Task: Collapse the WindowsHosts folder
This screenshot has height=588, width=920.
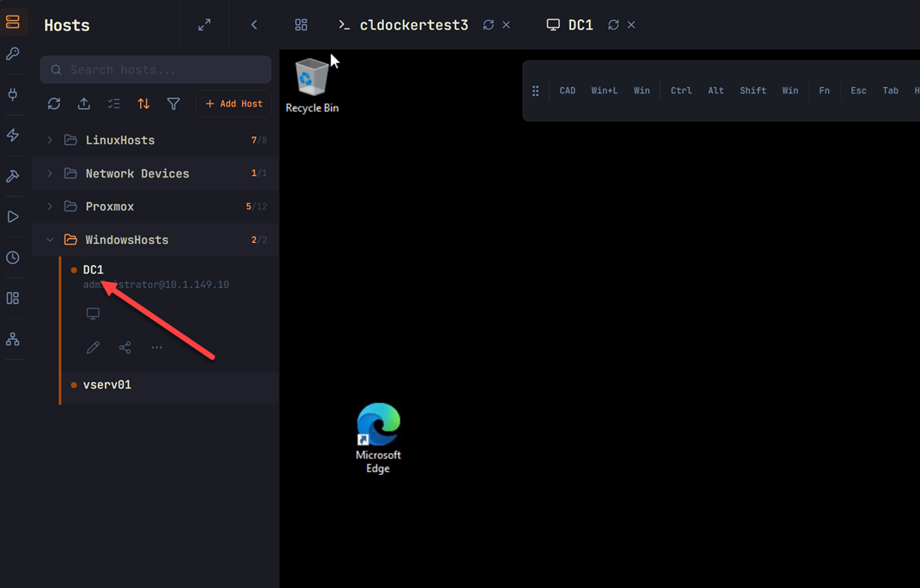Action: tap(156, 240)
